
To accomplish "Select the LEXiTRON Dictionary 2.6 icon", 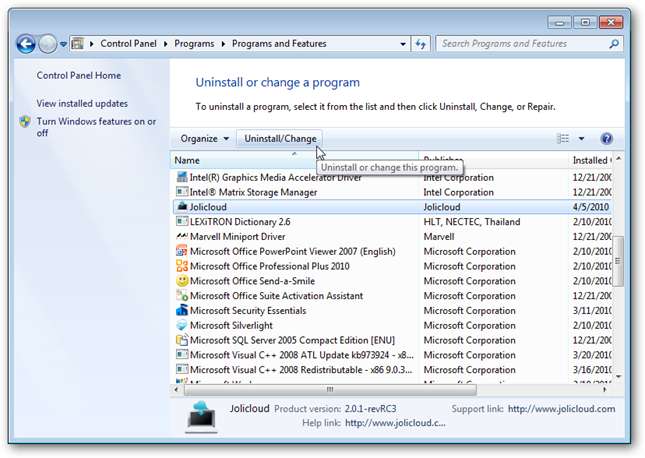I will click(182, 221).
